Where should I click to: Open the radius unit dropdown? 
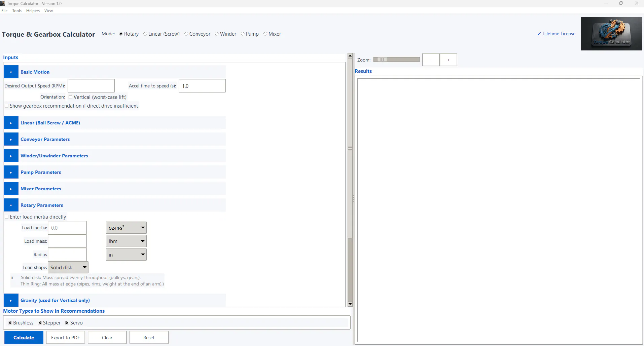(x=126, y=255)
